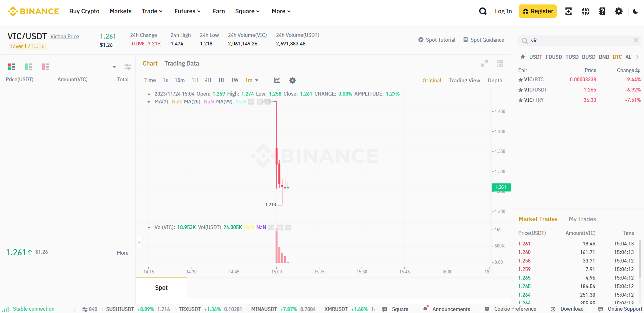The width and height of the screenshot is (644, 313).
Task: Open the search magnifier in the header
Action: click(x=483, y=11)
